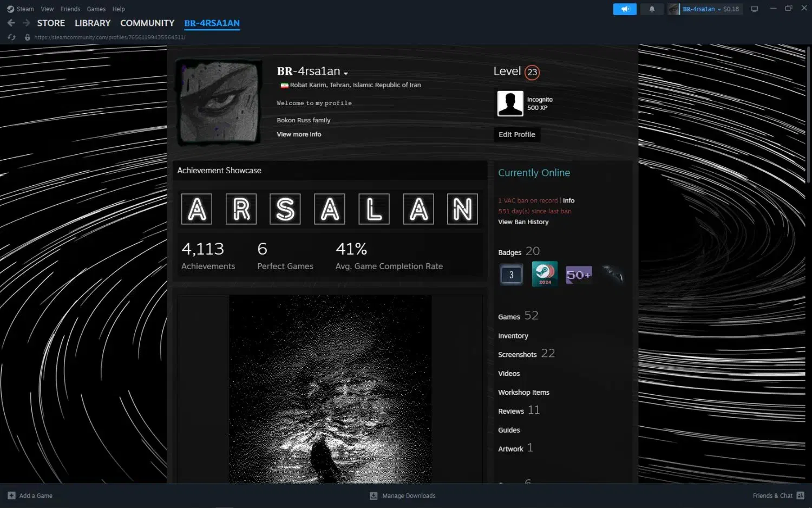Open Manage Downloads in bottom bar
Image resolution: width=812 pixels, height=508 pixels.
pyautogui.click(x=408, y=496)
